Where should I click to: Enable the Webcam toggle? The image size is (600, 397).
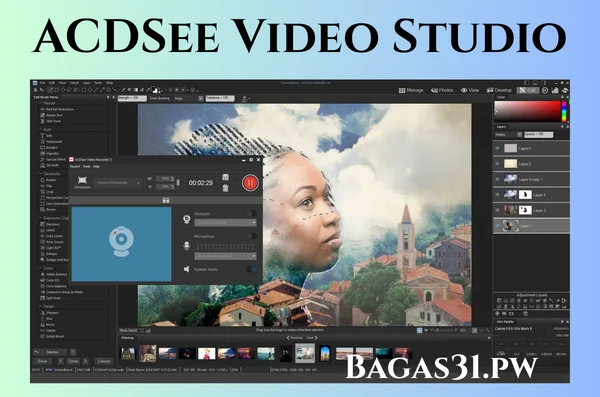tap(251, 213)
